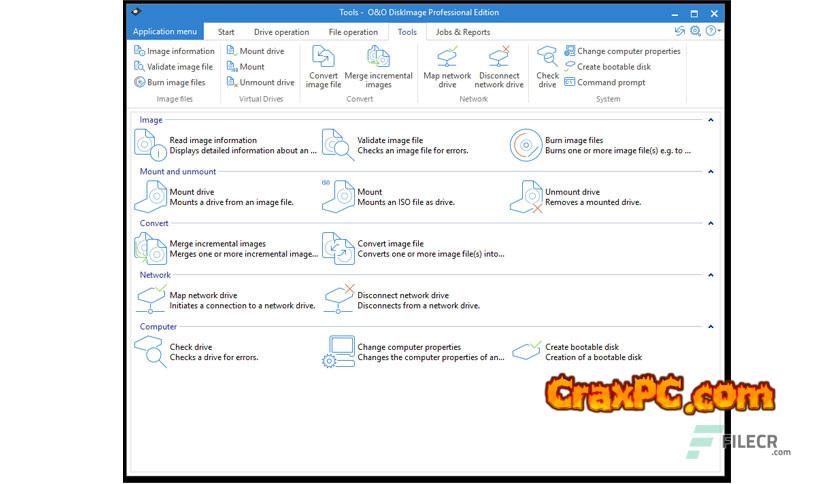Minimize the O&O DiskImage window

coord(675,13)
